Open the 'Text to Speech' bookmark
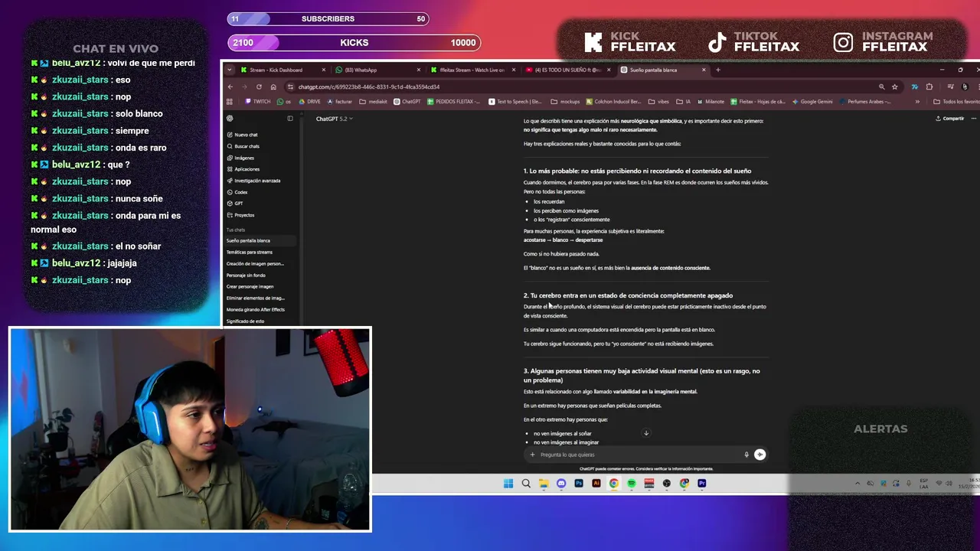 [x=514, y=101]
